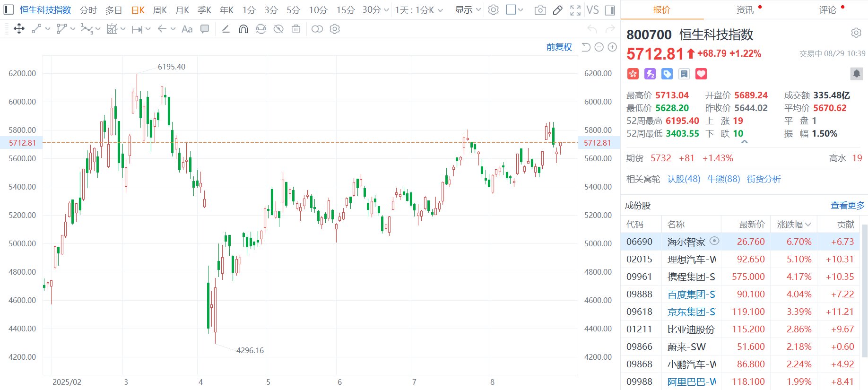Image resolution: width=868 pixels, height=390 pixels.
Task: Select the 海尔智家 row
Action: tap(741, 242)
